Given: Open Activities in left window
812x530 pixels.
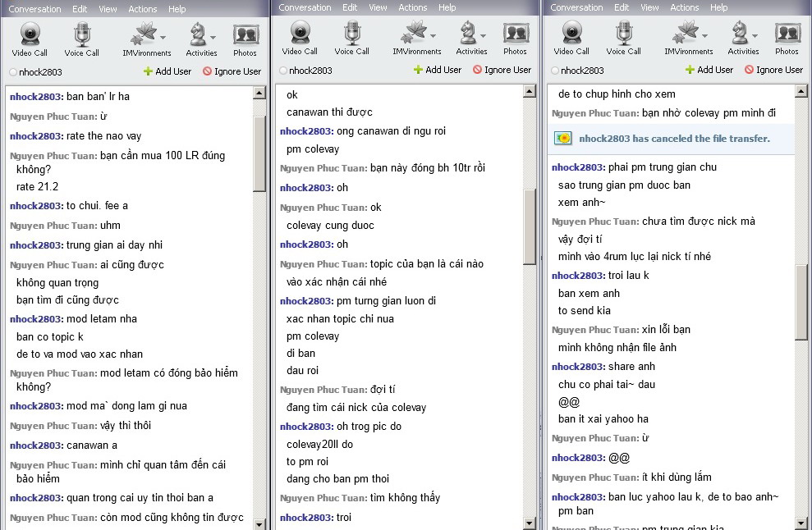Looking at the screenshot, I should pos(201,39).
